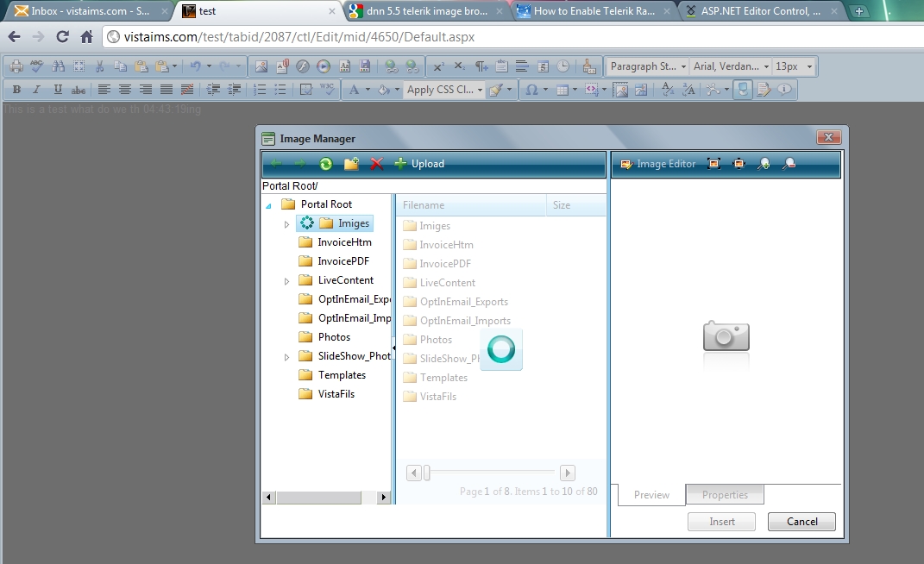This screenshot has width=924, height=564.
Task: Toggle Justify alignment
Action: point(167,90)
